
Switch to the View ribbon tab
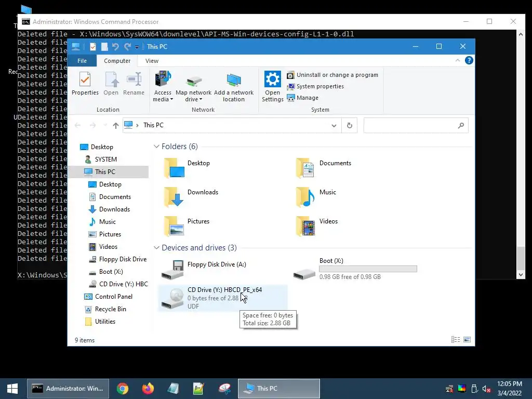click(x=152, y=61)
